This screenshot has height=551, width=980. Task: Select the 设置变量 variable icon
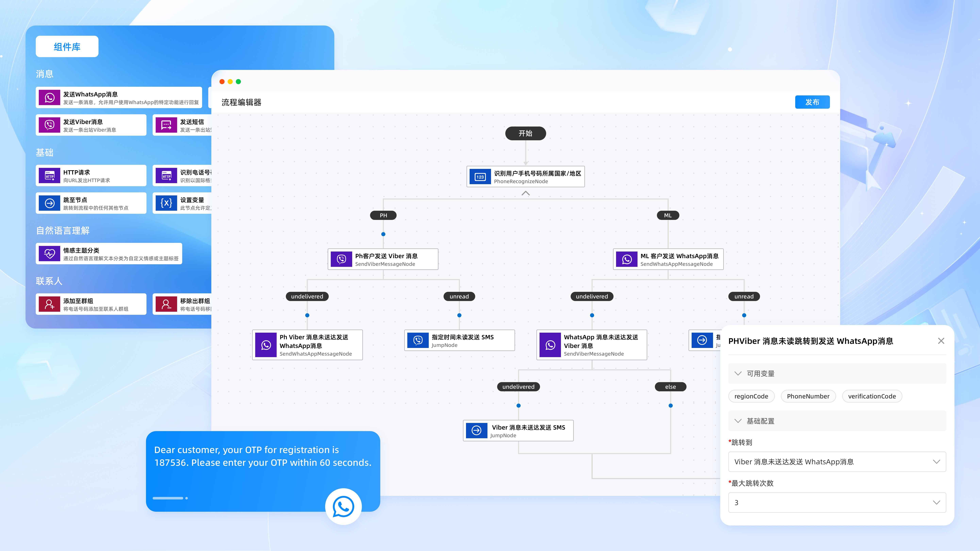(166, 203)
